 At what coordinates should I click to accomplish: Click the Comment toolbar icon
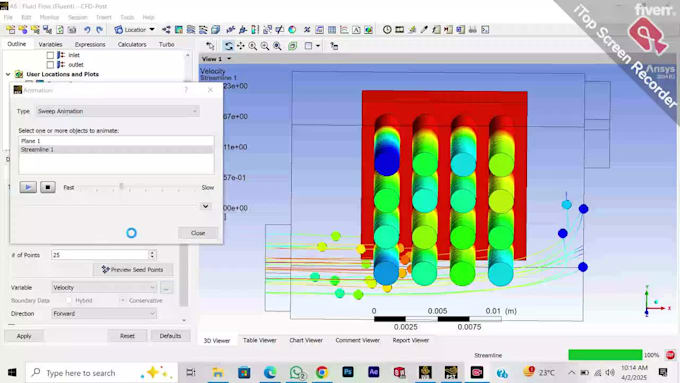click(x=356, y=29)
